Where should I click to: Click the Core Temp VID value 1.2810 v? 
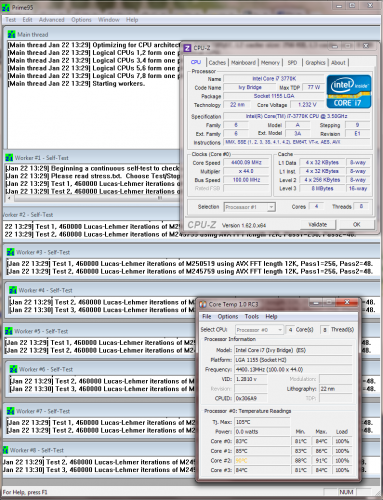click(x=251, y=379)
